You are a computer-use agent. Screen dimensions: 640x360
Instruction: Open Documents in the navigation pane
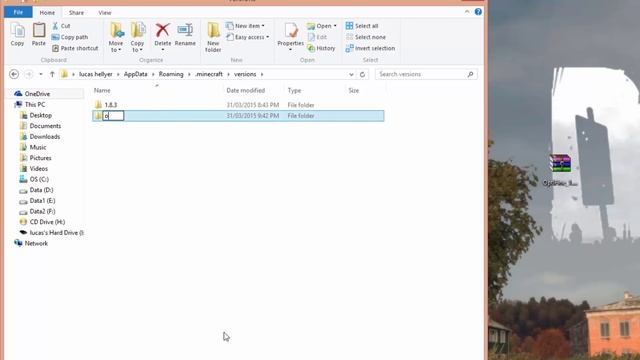tap(45, 126)
